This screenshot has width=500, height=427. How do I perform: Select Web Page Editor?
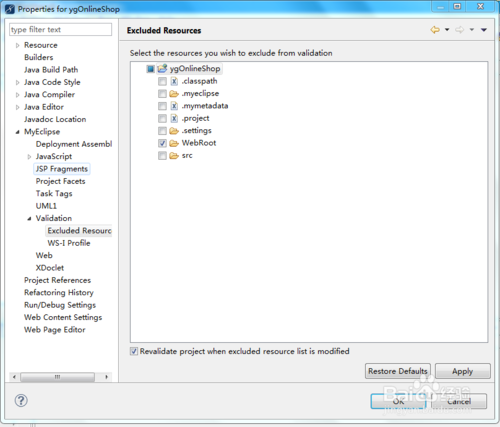[55, 330]
